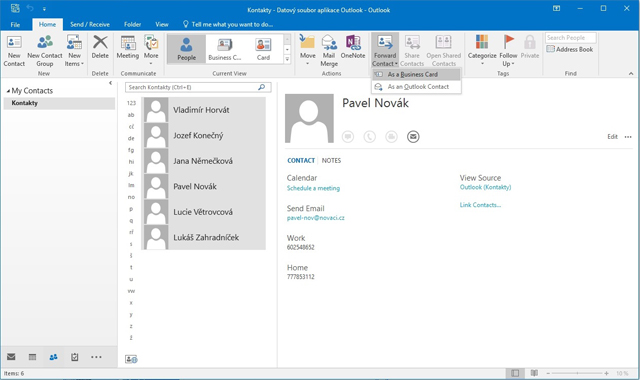The width and height of the screenshot is (640, 380).
Task: Switch to Mail in navigation bar
Action: pyautogui.click(x=11, y=357)
